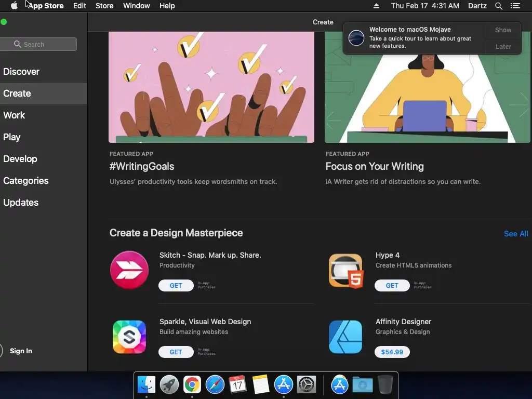Viewport: 532px width, 399px height.
Task: Select the Create sidebar item
Action: pyautogui.click(x=44, y=94)
